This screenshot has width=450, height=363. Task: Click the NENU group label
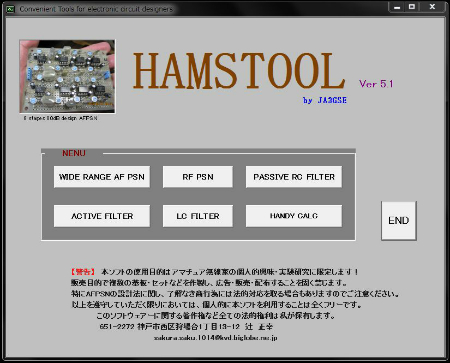74,153
